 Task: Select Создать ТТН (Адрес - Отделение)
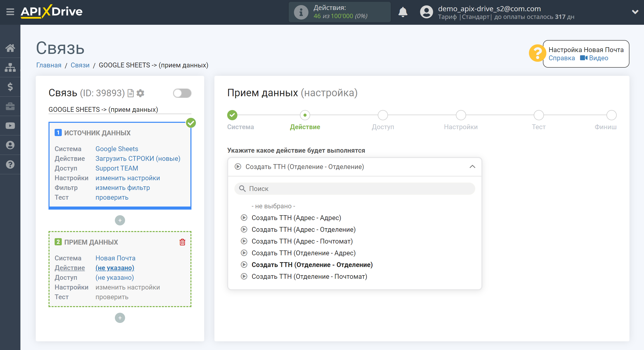pyautogui.click(x=303, y=230)
